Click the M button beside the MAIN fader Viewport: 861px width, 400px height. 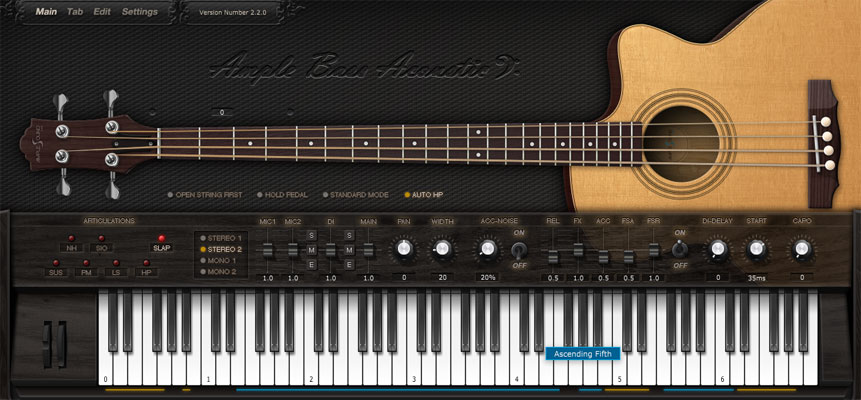(349, 251)
